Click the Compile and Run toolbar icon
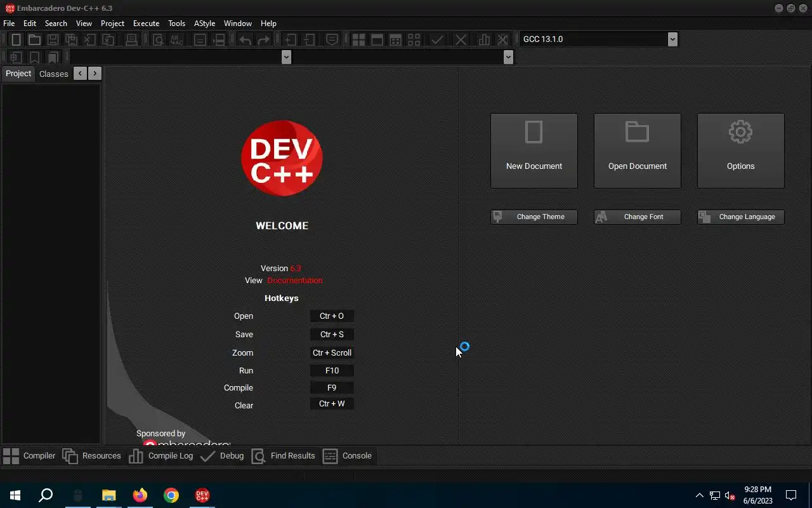This screenshot has width=812, height=508. [395, 39]
